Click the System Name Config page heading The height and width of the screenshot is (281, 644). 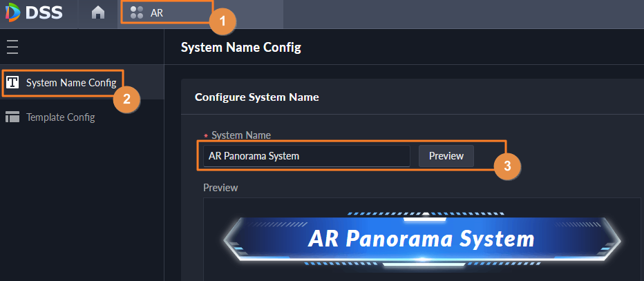point(240,48)
